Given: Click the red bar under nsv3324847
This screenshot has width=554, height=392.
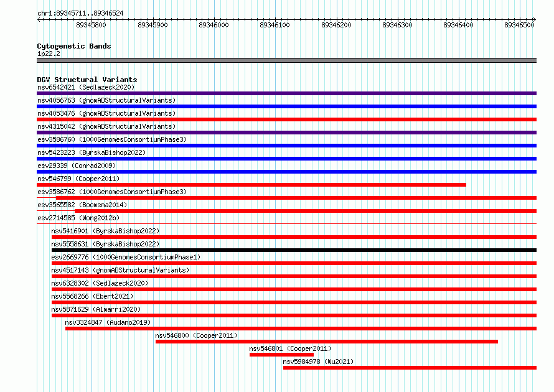Looking at the screenshot, I should 301,329.
